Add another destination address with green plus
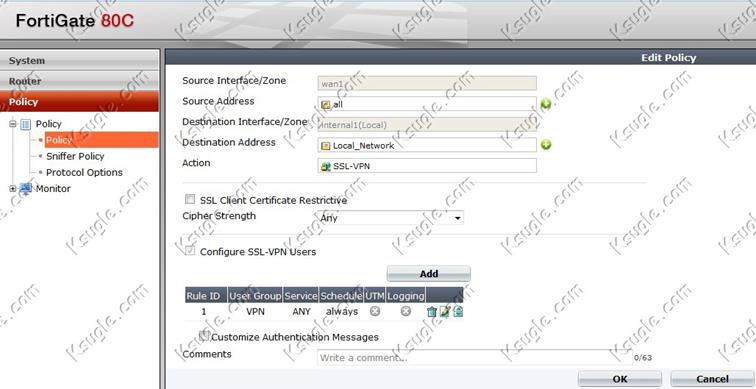756x389 pixels. [546, 145]
